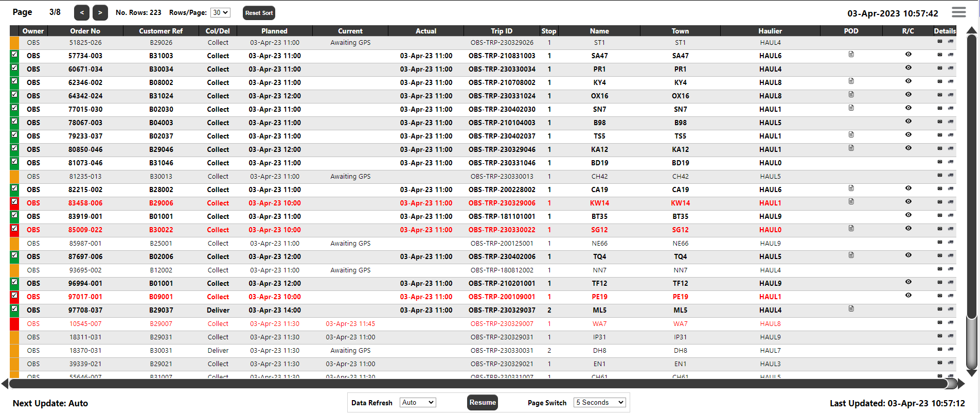
Task: Click the scroll up arrow
Action: [x=972, y=30]
